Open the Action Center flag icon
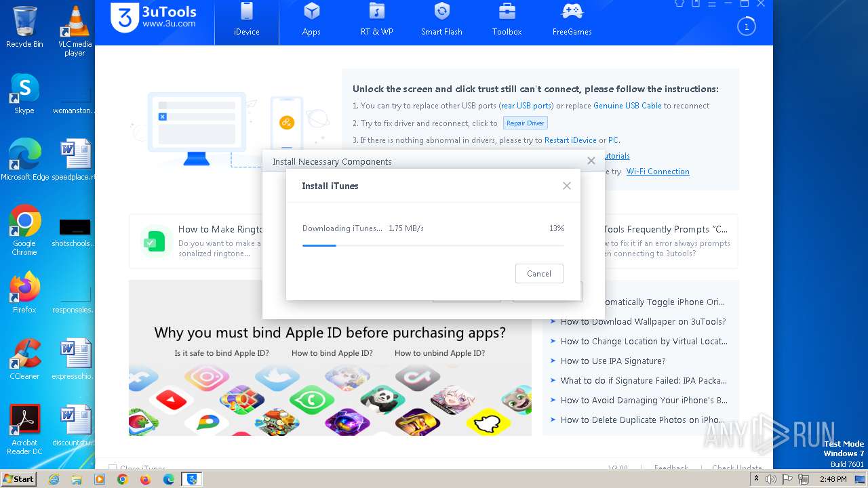 788,479
